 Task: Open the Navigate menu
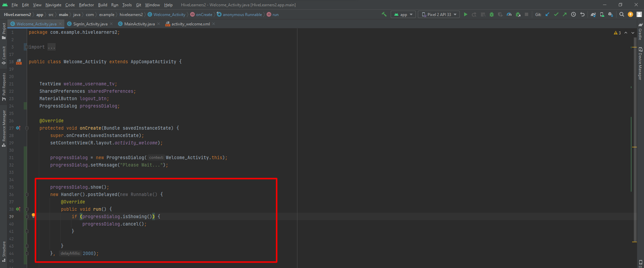(53, 5)
